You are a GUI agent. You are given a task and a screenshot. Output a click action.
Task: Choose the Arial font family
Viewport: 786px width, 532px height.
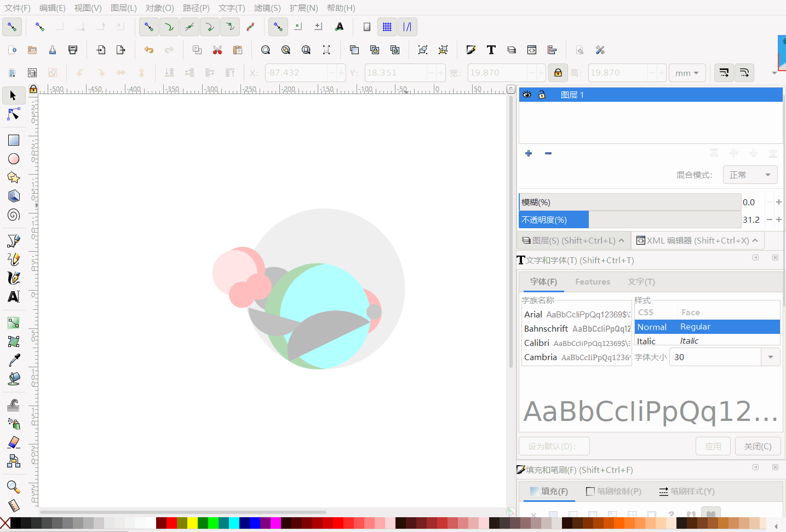[577, 315]
